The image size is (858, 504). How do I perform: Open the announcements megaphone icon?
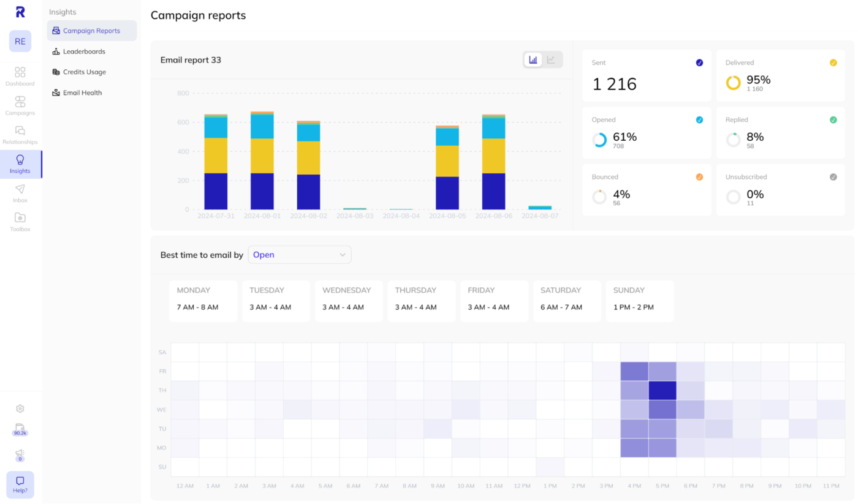pos(20,455)
